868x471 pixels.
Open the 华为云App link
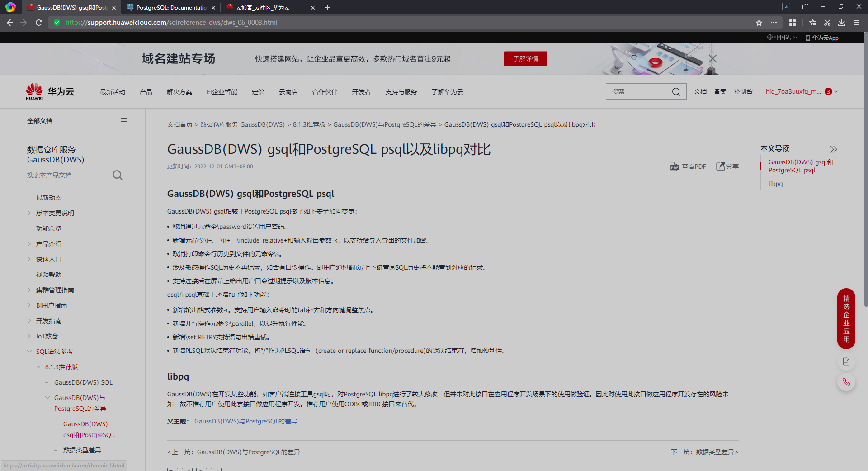tap(822, 38)
